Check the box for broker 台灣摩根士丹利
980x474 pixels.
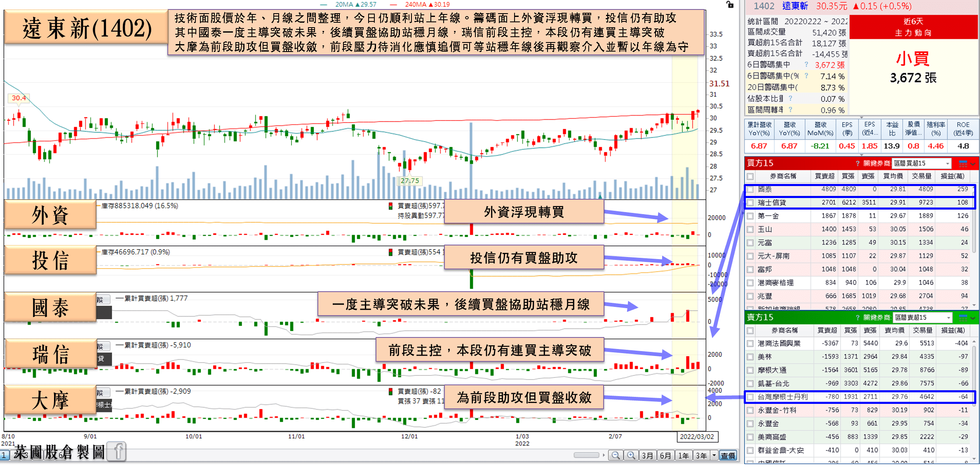[x=750, y=397]
